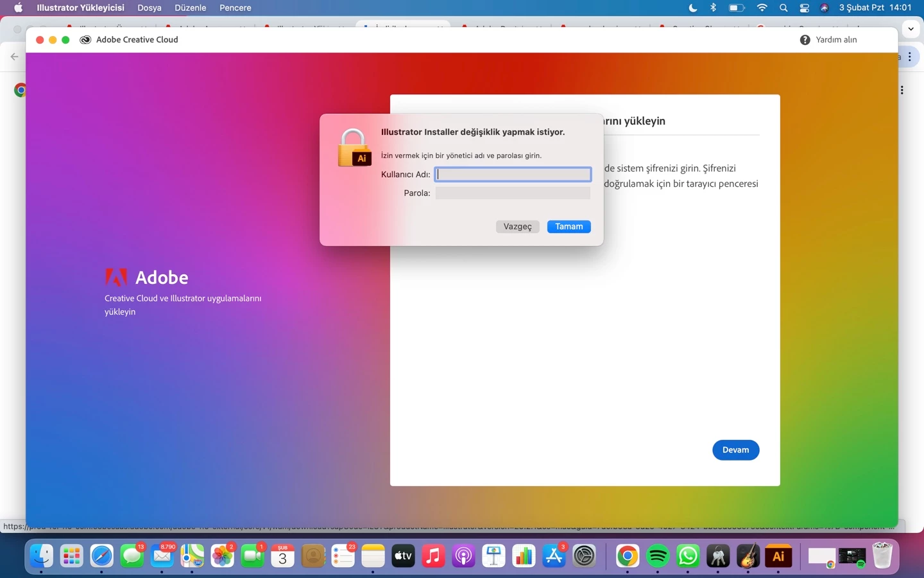Image resolution: width=924 pixels, height=578 pixels.
Task: Open WhatsApp from the Dock
Action: coord(688,556)
